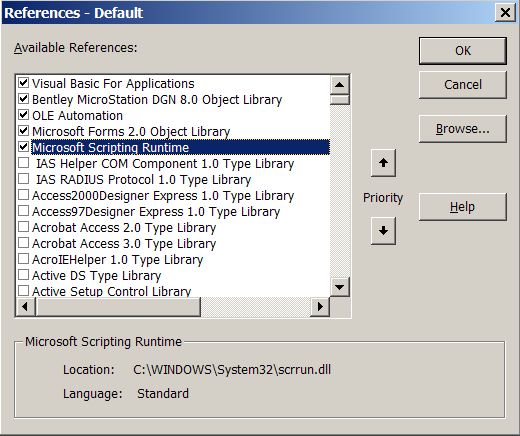
Task: Check Acrobat Access 3.0 Type Library
Action: (23, 243)
